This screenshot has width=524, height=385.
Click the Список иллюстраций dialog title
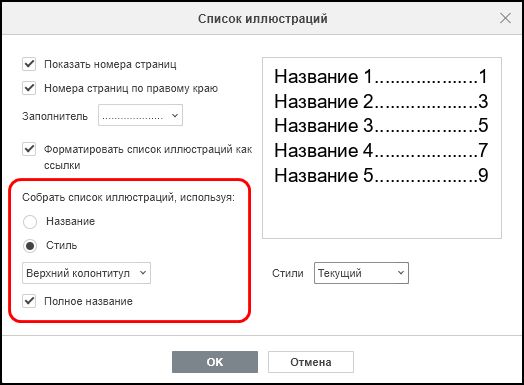click(263, 19)
